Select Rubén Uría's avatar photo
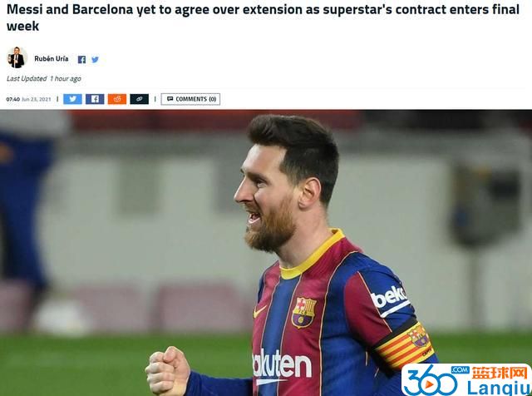The height and width of the screenshot is (396, 532). pyautogui.click(x=17, y=57)
